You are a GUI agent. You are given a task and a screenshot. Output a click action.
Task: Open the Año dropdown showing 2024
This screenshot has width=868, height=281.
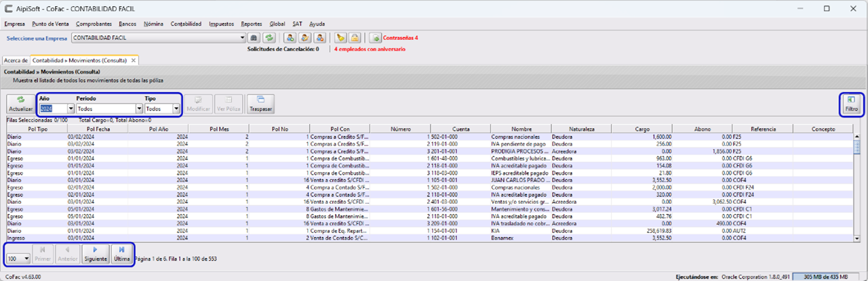click(71, 108)
